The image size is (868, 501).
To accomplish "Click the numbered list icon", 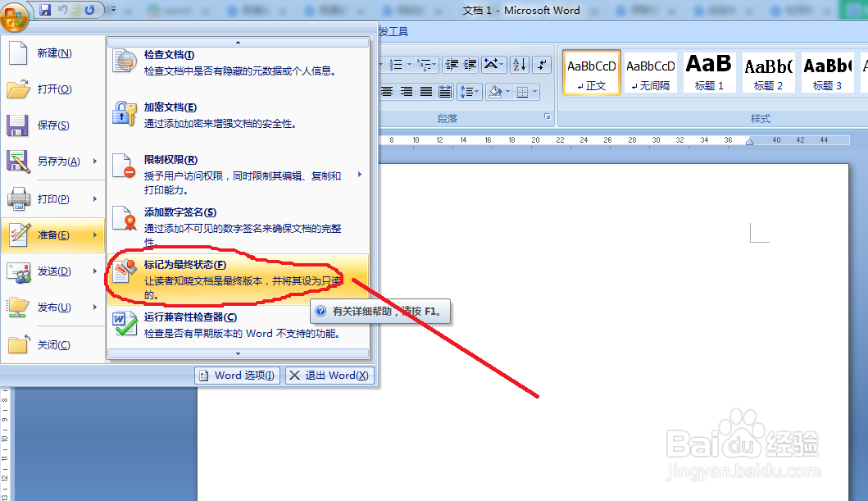I will pyautogui.click(x=396, y=65).
